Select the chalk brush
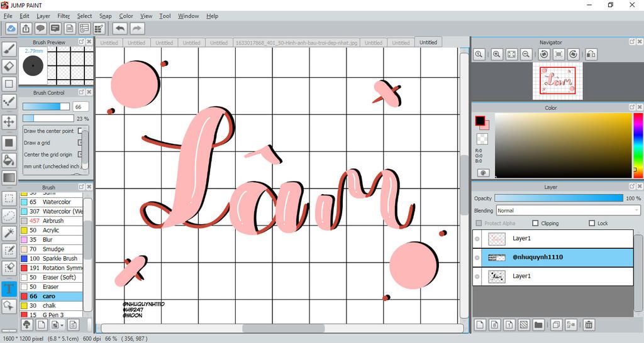 (x=52, y=306)
